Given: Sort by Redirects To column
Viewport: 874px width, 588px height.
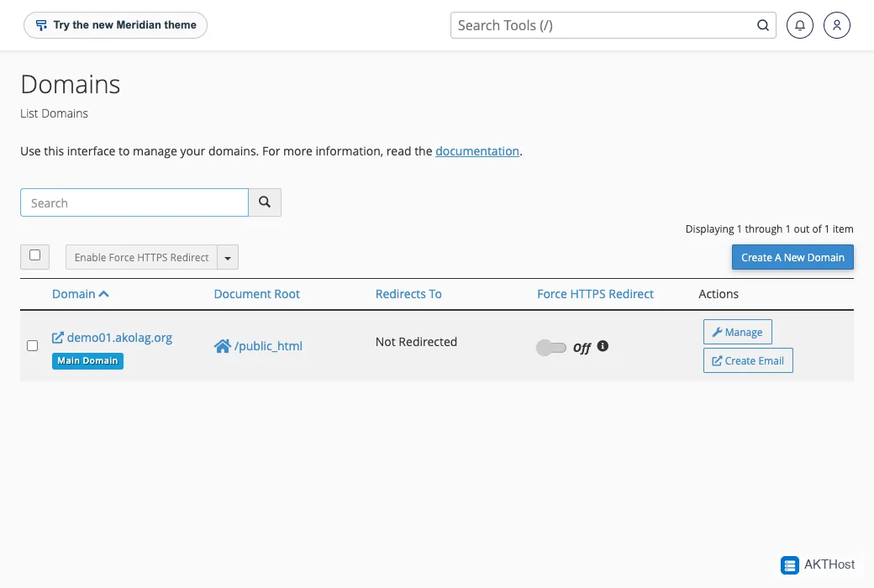Looking at the screenshot, I should [408, 294].
